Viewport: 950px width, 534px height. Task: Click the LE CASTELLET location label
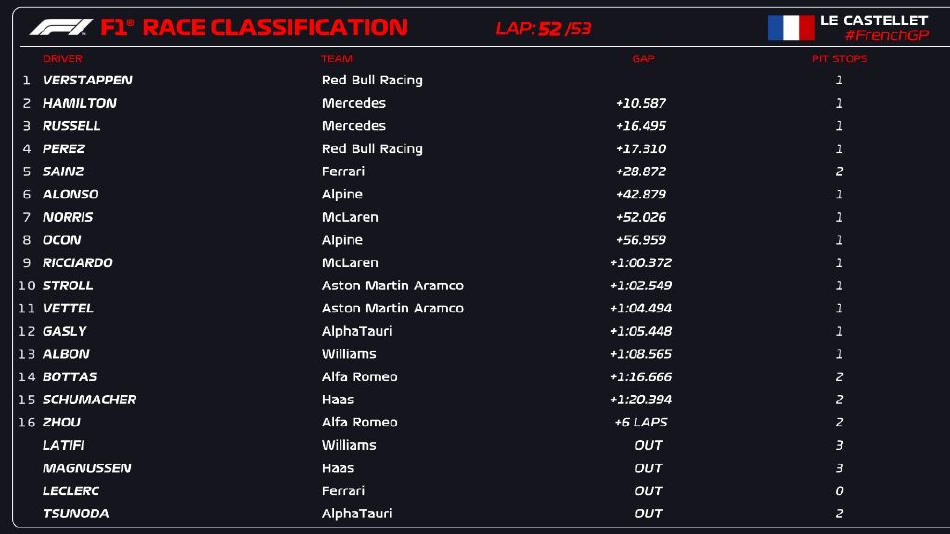(x=873, y=20)
